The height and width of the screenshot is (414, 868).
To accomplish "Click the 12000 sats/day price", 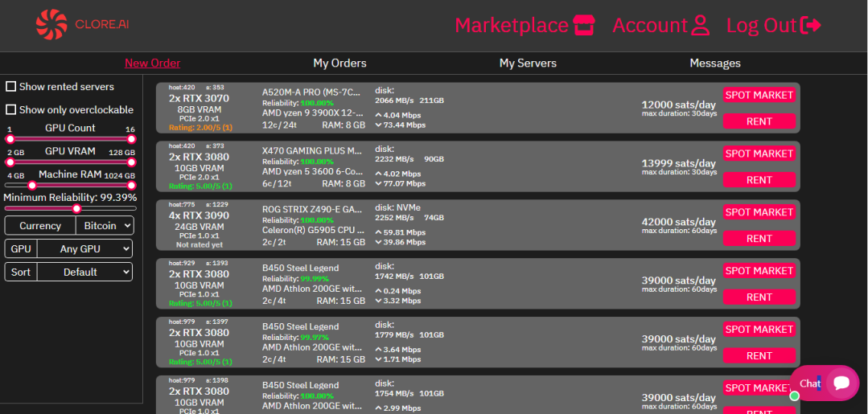I will coord(679,105).
